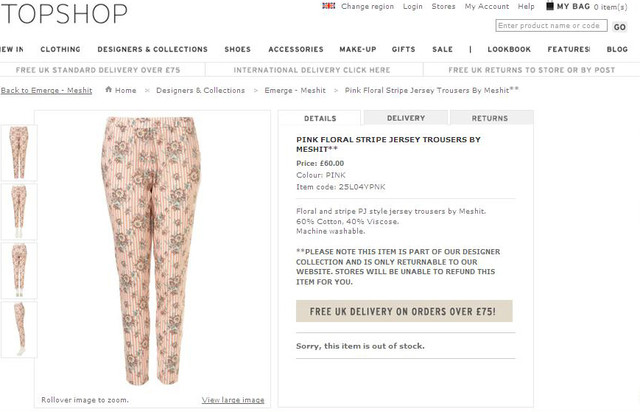The width and height of the screenshot is (640, 412).
Task: Select the side-view trousers thumbnail
Action: pos(19,330)
